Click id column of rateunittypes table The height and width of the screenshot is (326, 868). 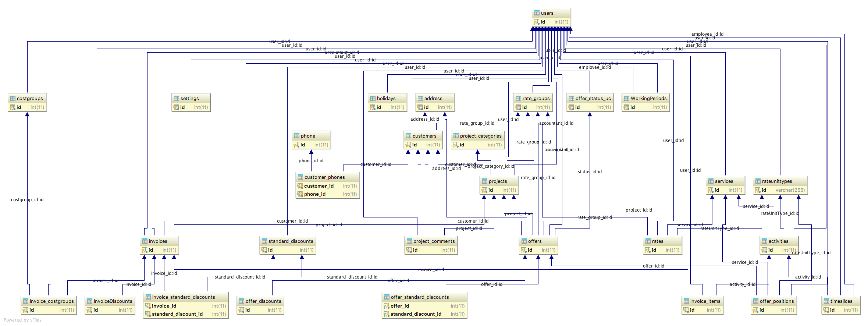point(780,190)
